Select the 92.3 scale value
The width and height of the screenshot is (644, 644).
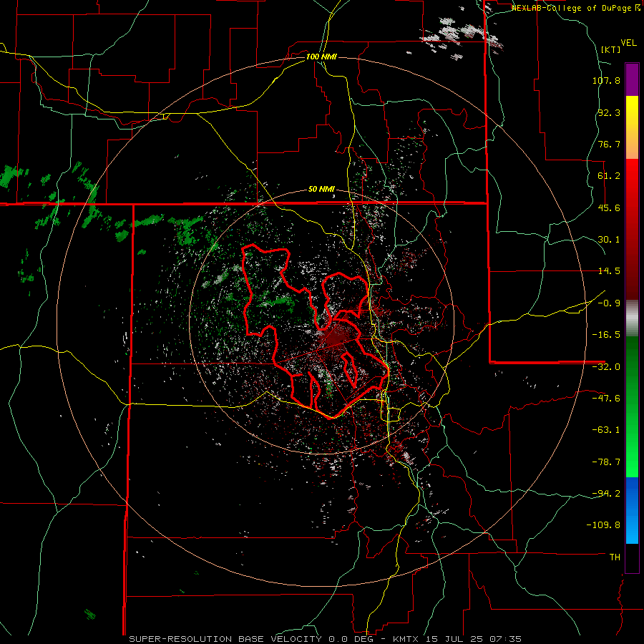[x=609, y=112]
